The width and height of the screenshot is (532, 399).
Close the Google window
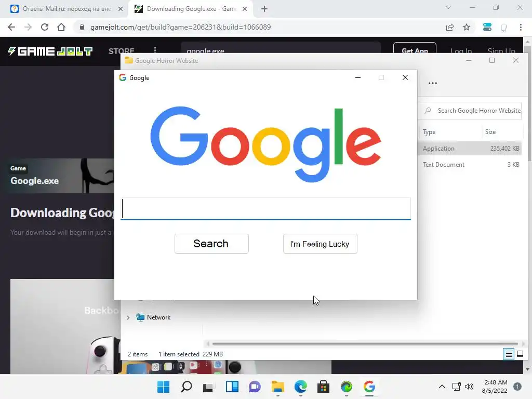pyautogui.click(x=405, y=78)
